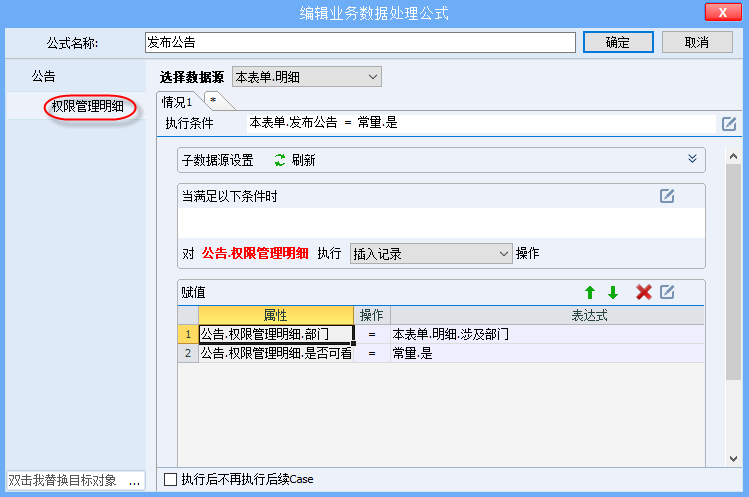
Task: Click the 公式名称 input field
Action: tap(360, 43)
